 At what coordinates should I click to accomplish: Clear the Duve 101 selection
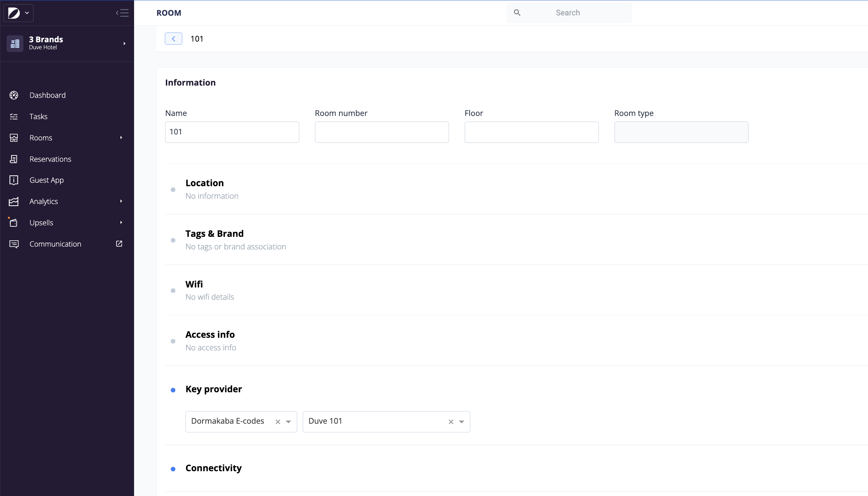(451, 422)
